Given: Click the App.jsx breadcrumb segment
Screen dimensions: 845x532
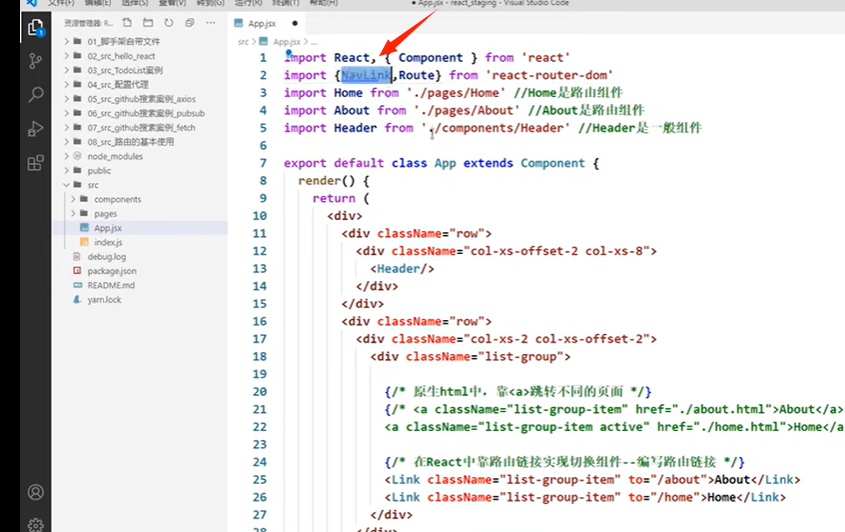Looking at the screenshot, I should pyautogui.click(x=286, y=42).
